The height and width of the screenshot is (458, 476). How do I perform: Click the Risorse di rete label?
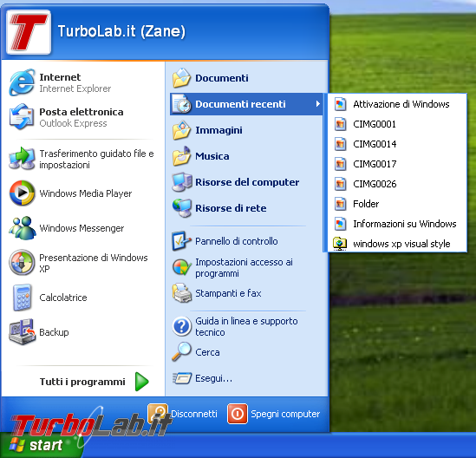(231, 208)
